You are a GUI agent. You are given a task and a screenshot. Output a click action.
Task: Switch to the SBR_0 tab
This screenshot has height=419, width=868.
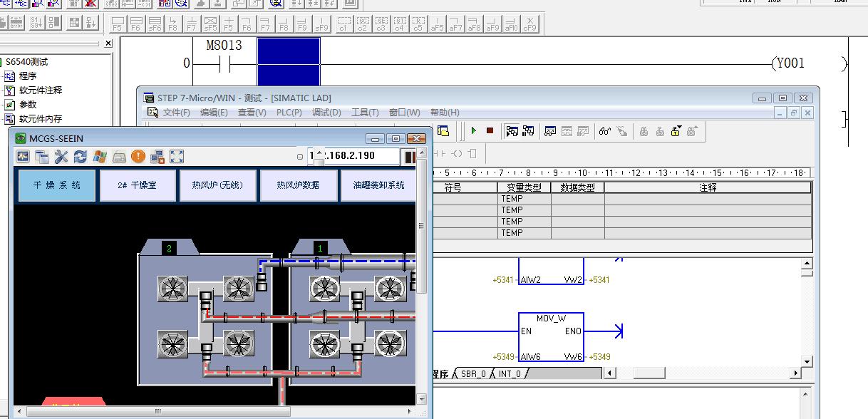[473, 373]
